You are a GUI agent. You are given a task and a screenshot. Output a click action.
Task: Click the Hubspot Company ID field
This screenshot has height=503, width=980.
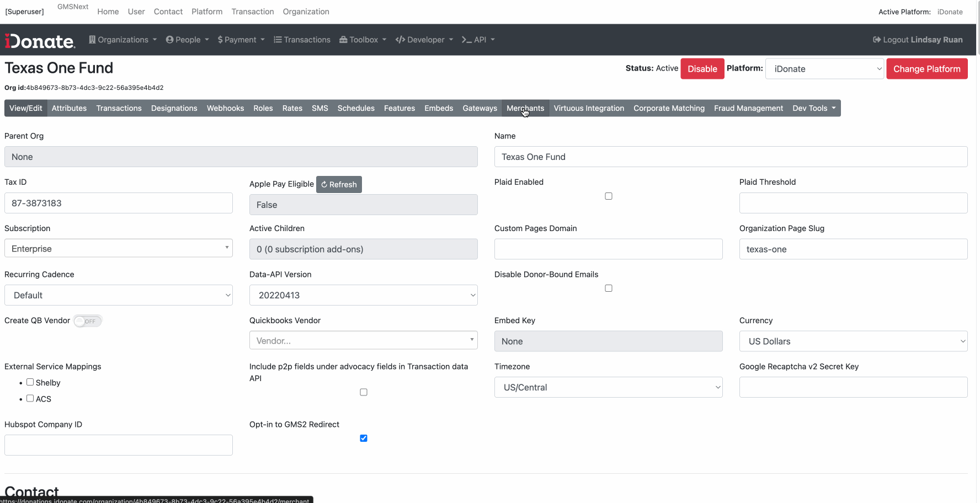(x=119, y=445)
